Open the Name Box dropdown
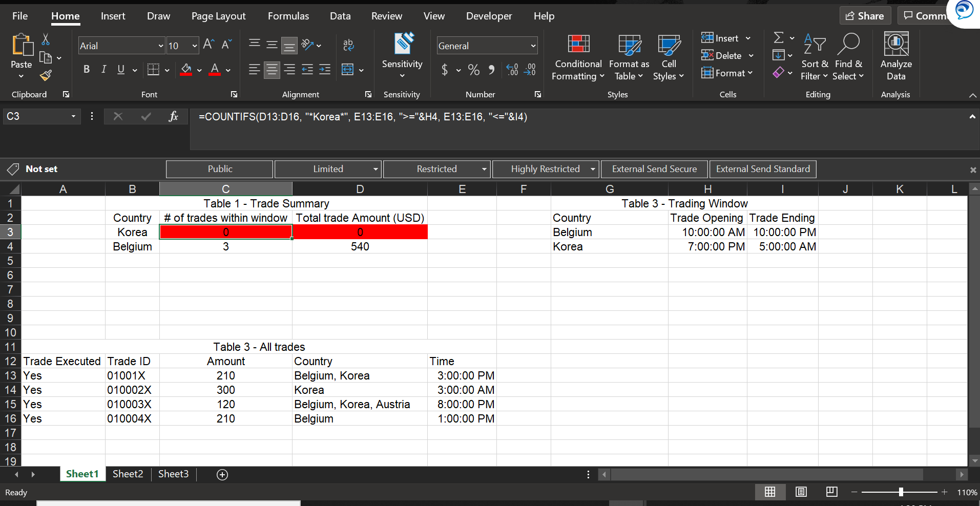Viewport: 980px width, 506px height. [x=73, y=116]
